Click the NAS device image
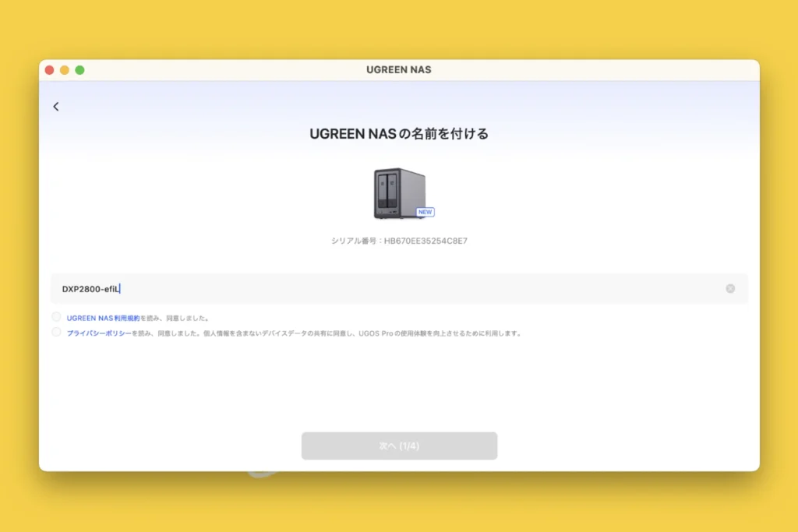The image size is (798, 532). (x=399, y=192)
